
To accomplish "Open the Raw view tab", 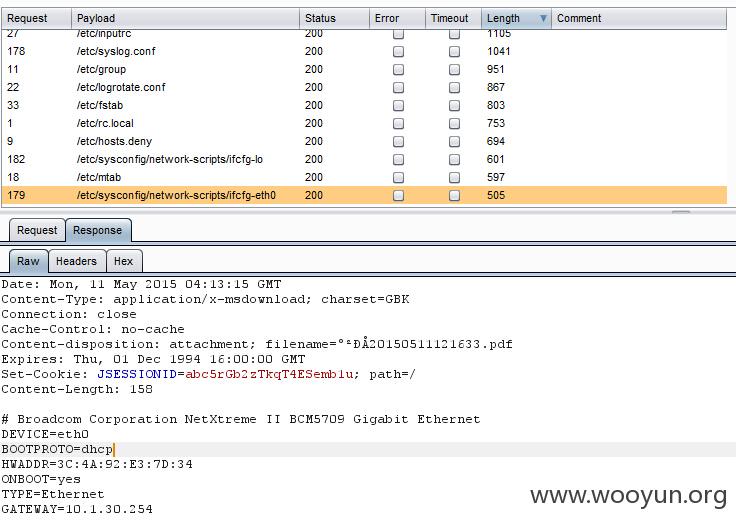I will pyautogui.click(x=28, y=261).
